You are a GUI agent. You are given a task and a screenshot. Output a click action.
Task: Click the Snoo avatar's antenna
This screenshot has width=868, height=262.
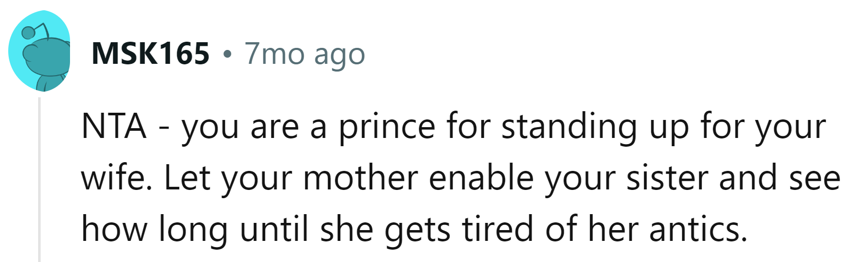pos(41,30)
